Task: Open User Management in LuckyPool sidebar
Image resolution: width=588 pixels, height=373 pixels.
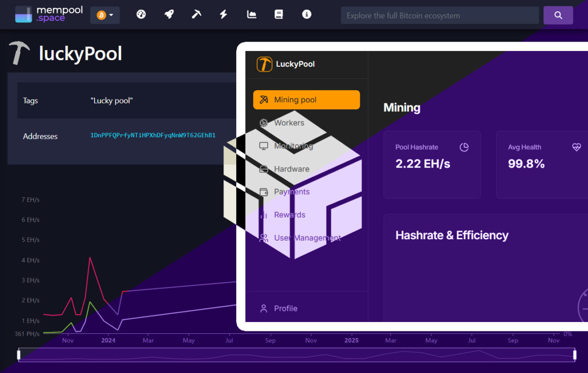Action: [x=307, y=238]
